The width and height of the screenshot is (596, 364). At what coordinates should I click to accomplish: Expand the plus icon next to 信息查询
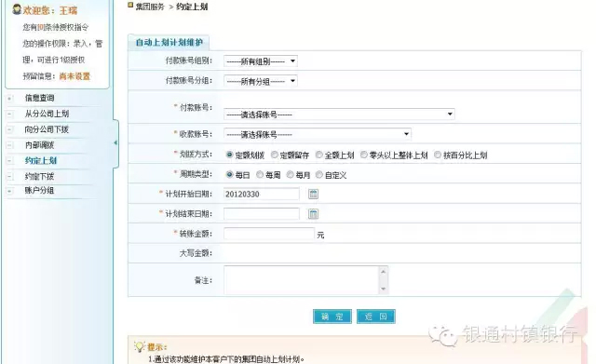10,99
